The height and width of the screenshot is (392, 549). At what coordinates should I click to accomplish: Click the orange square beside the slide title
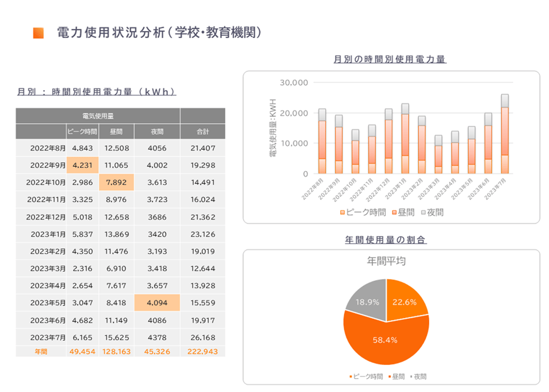(x=38, y=33)
